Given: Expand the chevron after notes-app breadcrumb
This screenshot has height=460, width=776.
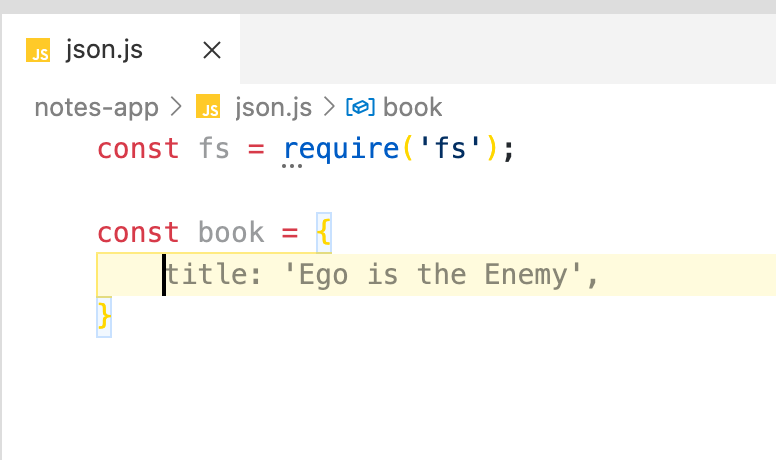Looking at the screenshot, I should point(176,106).
